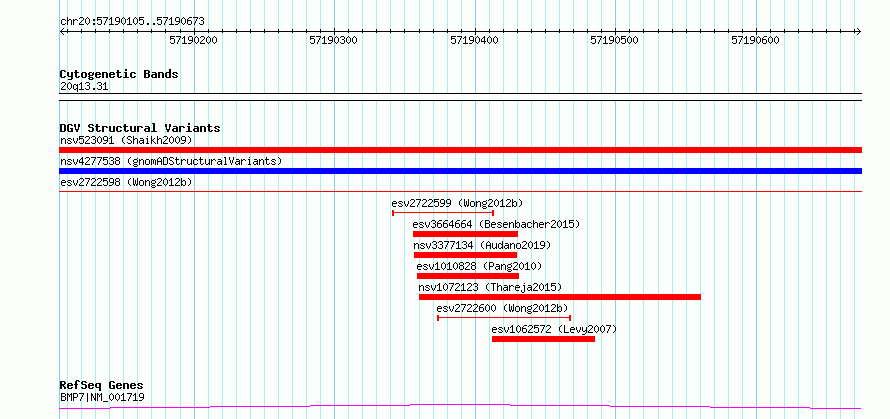890x419 pixels.
Task: Click the 57190400 ruler position
Action: click(x=475, y=40)
